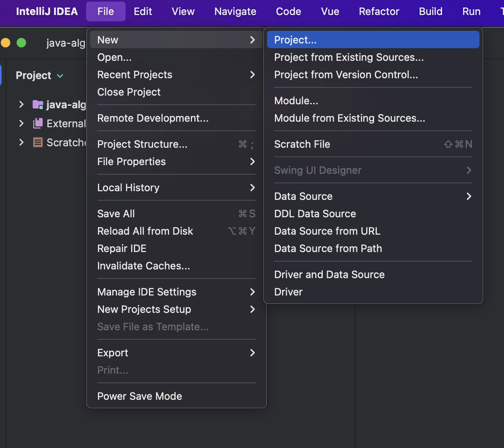Open the Edit menu

(x=143, y=11)
